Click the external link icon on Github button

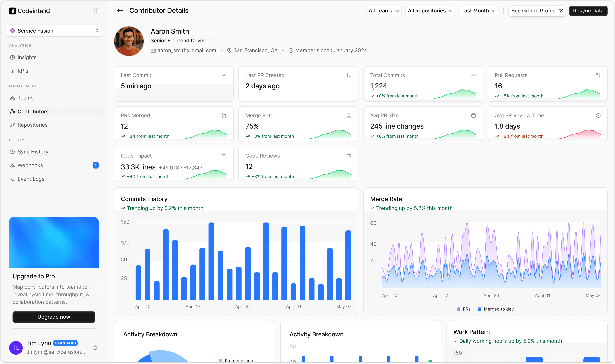[x=561, y=11]
